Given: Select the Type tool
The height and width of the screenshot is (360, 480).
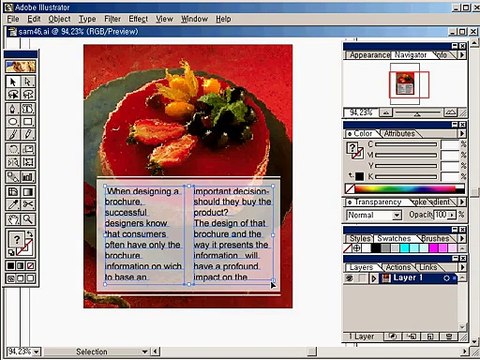Looking at the screenshot, I should pos(28,109).
